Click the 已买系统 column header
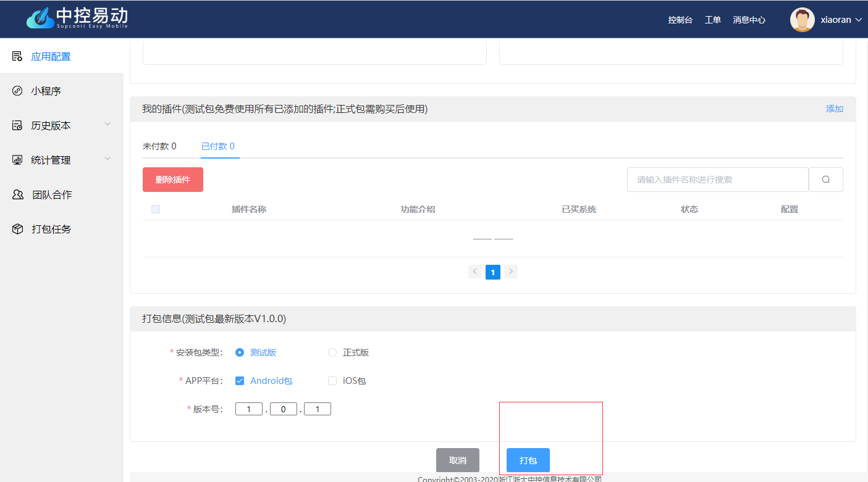This screenshot has height=482, width=868. tap(579, 209)
